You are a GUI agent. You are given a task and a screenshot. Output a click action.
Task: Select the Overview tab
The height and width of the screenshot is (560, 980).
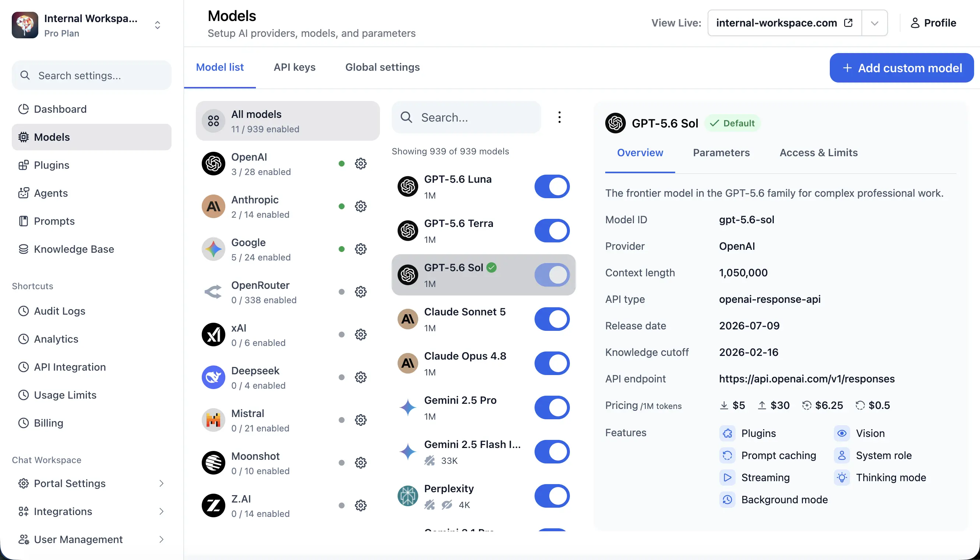tap(640, 153)
